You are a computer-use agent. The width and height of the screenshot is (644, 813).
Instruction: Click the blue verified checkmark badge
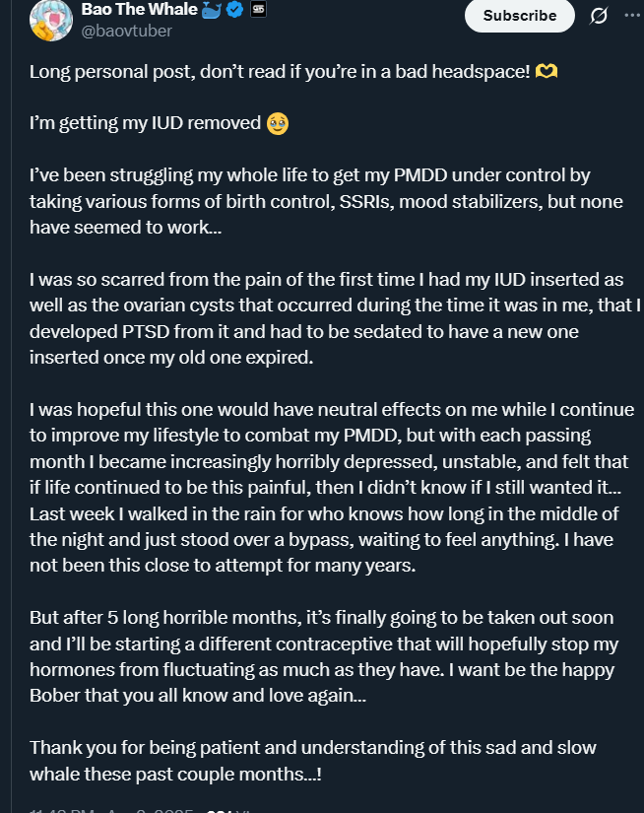[234, 9]
